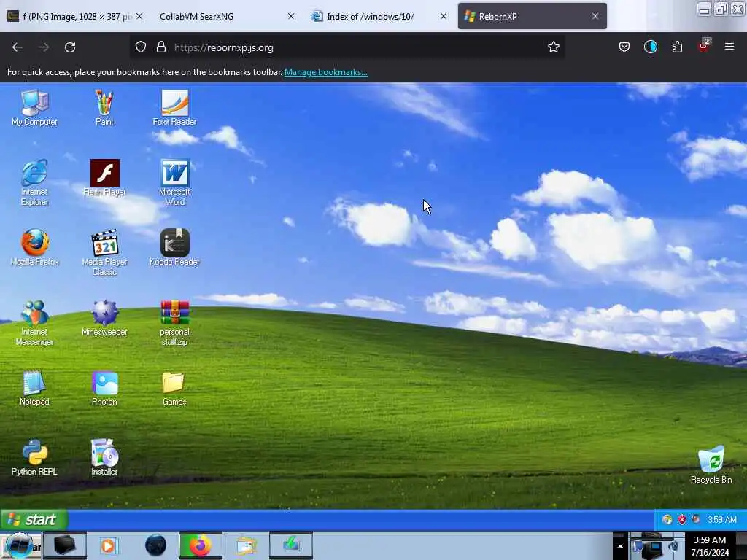Image resolution: width=747 pixels, height=560 pixels.
Task: Close the CollabVM SearXNG tab
Action: [x=291, y=16]
